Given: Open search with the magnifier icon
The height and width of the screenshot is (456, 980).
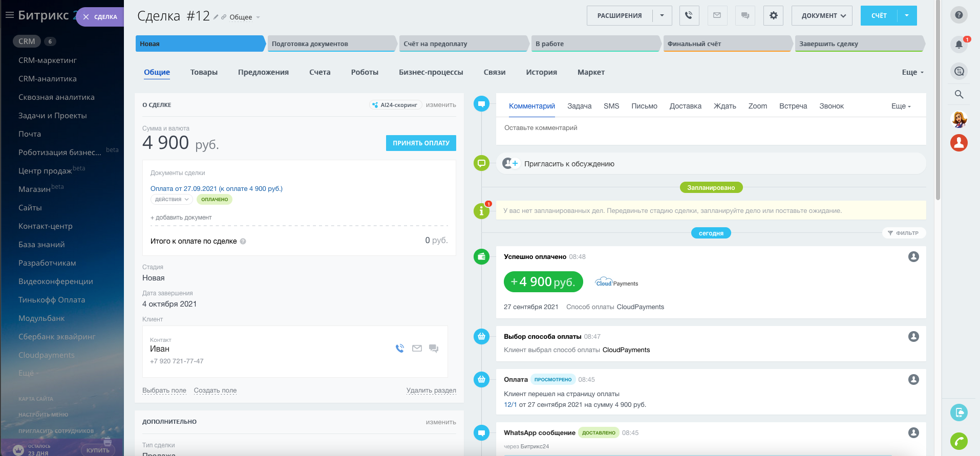Looking at the screenshot, I should (958, 94).
